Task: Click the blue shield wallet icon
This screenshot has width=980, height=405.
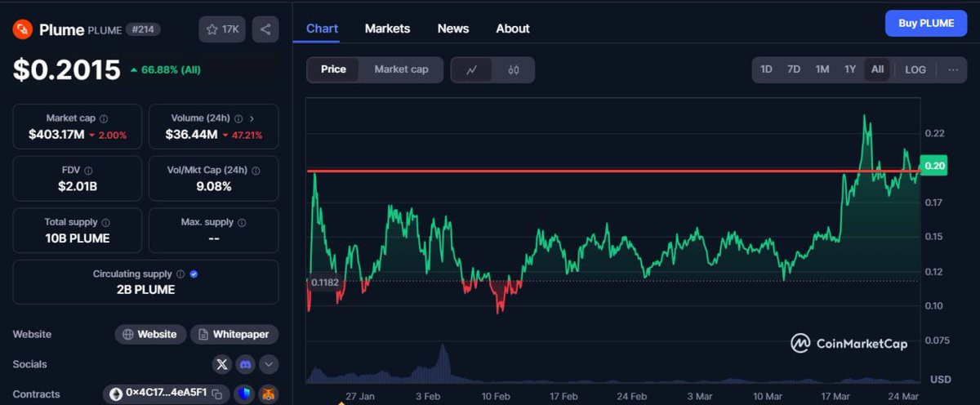Action: coord(245,394)
